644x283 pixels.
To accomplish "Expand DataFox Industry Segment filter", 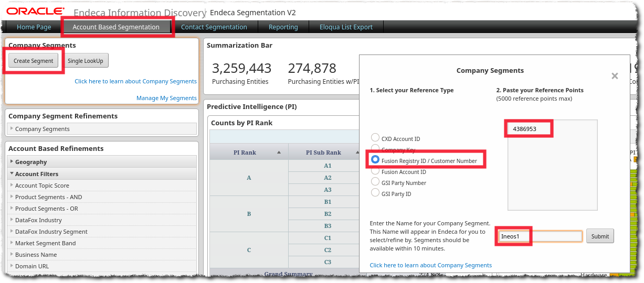I will coord(102,232).
